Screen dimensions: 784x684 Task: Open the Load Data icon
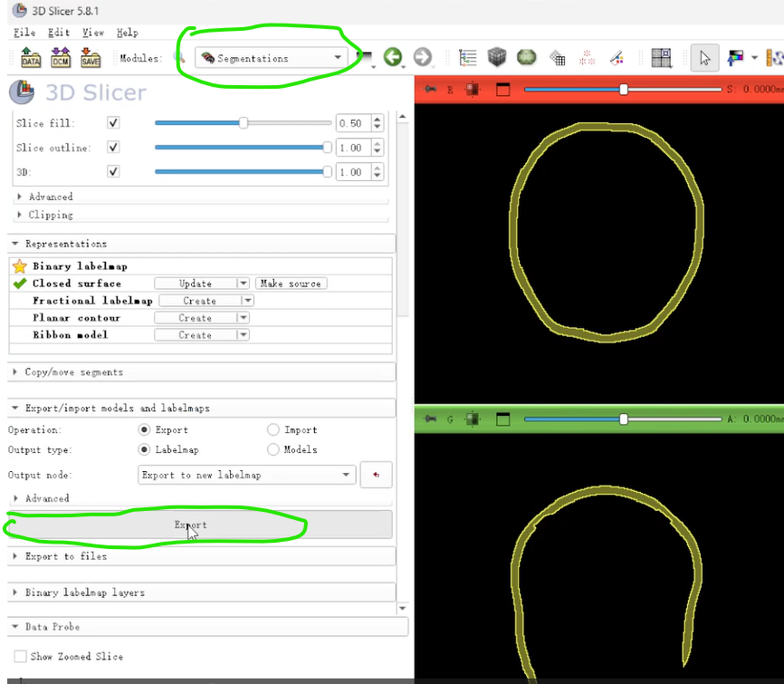coord(31,58)
